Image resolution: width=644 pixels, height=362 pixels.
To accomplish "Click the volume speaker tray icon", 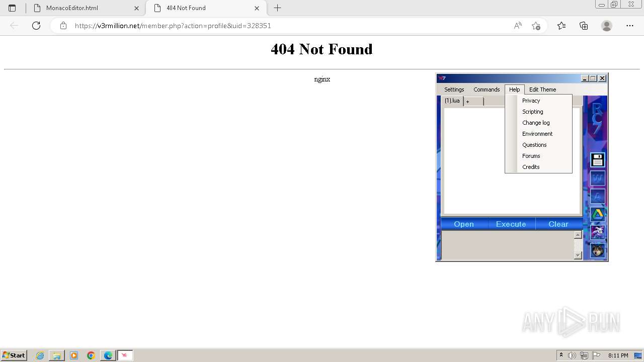I will (x=572, y=355).
